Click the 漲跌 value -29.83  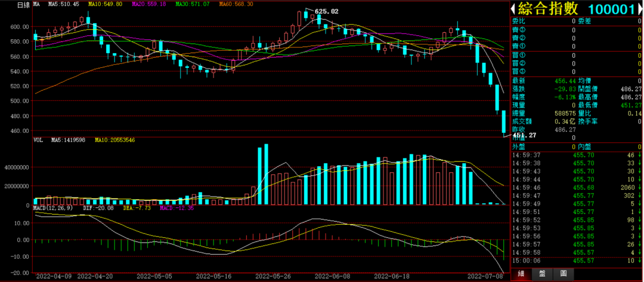[x=564, y=89]
